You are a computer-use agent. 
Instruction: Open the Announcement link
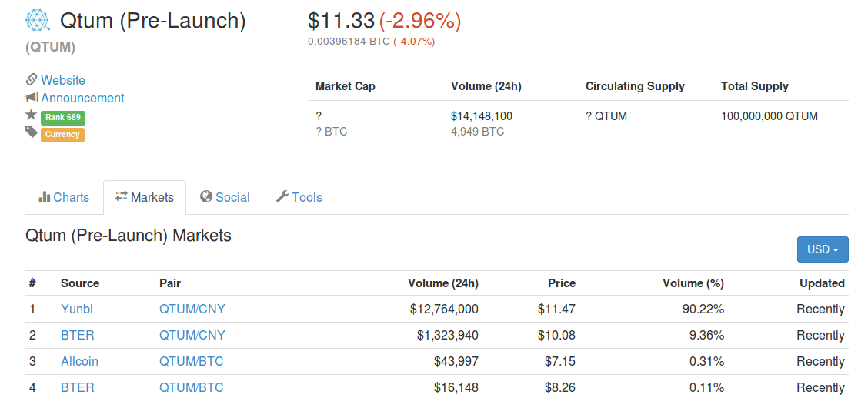coord(82,98)
